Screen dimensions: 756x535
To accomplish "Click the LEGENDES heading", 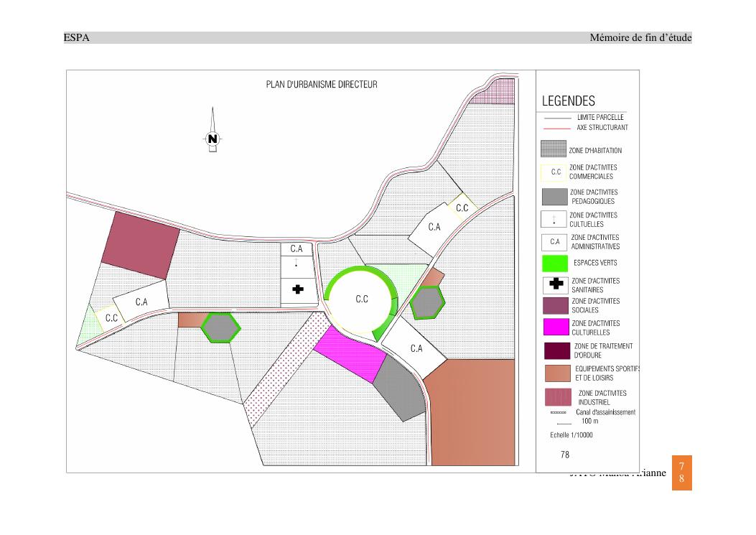I will coord(568,101).
